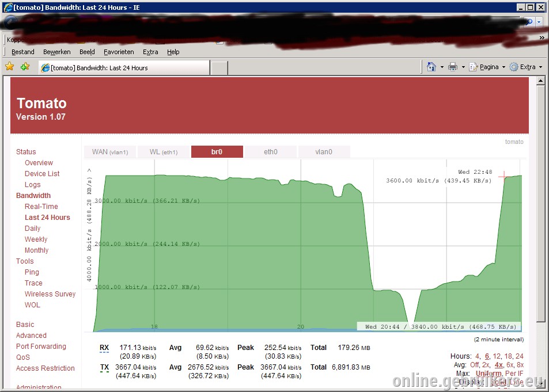Click the Bandwidth section link

(33, 195)
